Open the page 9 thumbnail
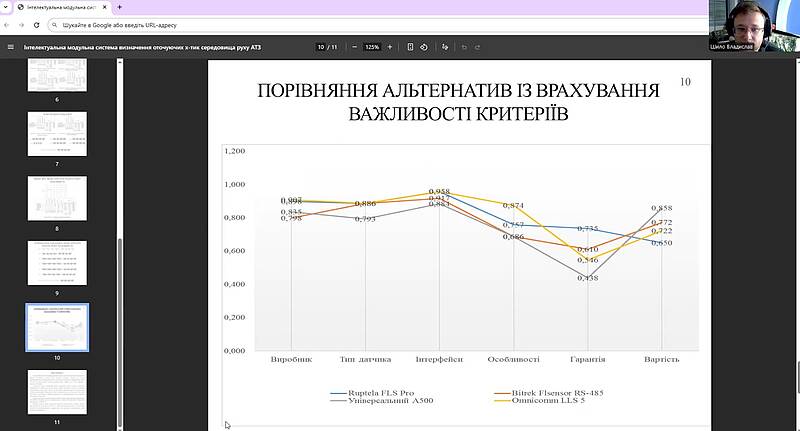The image size is (800, 431). pos(57,263)
